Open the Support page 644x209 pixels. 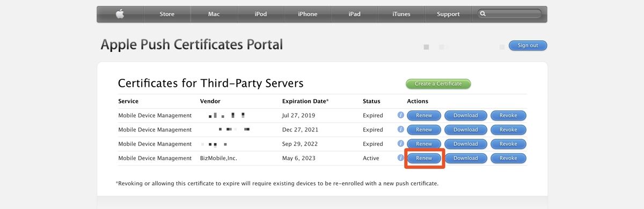(448, 14)
